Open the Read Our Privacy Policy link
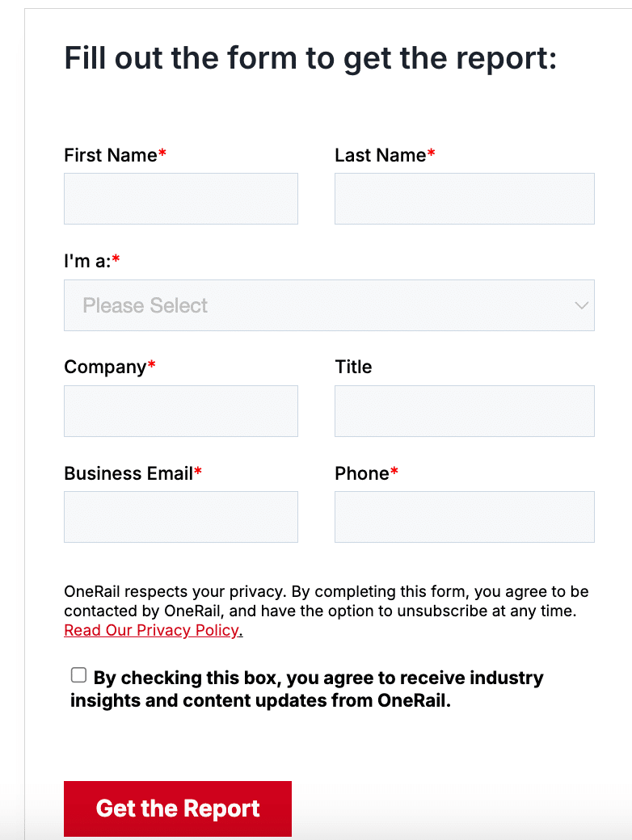This screenshot has width=632, height=840. point(151,630)
